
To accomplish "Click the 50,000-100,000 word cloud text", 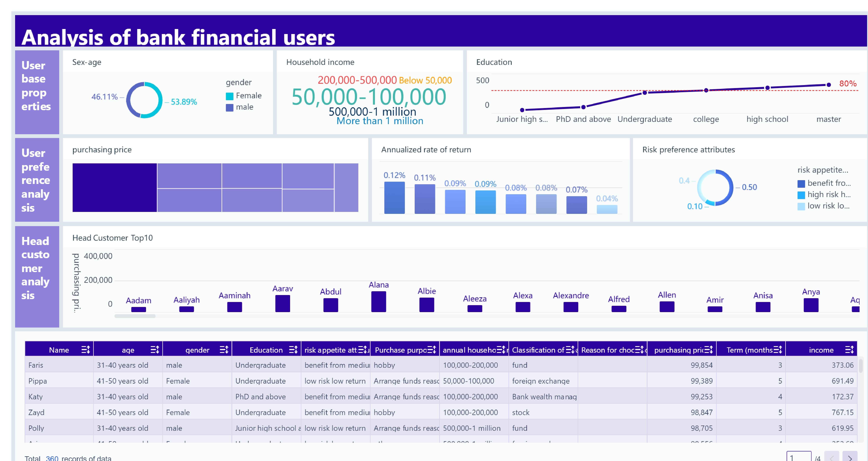I will click(x=369, y=97).
